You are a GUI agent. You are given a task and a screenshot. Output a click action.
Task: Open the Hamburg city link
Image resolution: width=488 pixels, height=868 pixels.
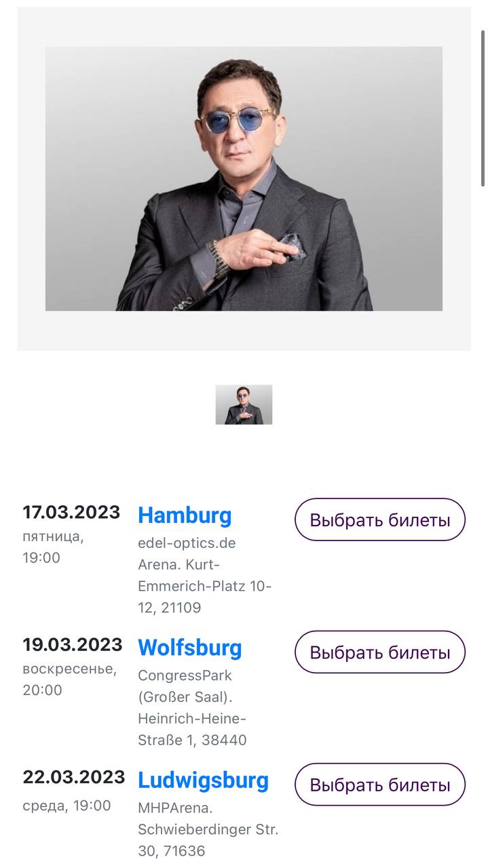point(185,515)
